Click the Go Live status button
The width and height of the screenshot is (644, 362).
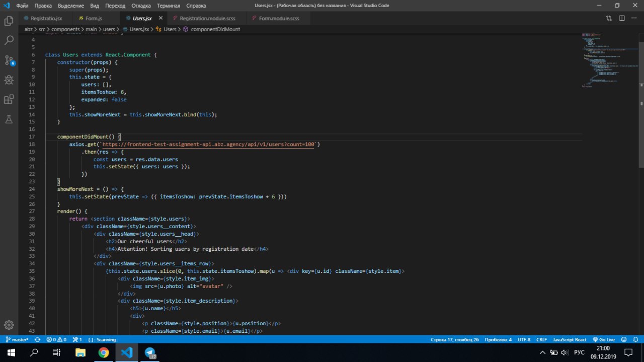[604, 340]
